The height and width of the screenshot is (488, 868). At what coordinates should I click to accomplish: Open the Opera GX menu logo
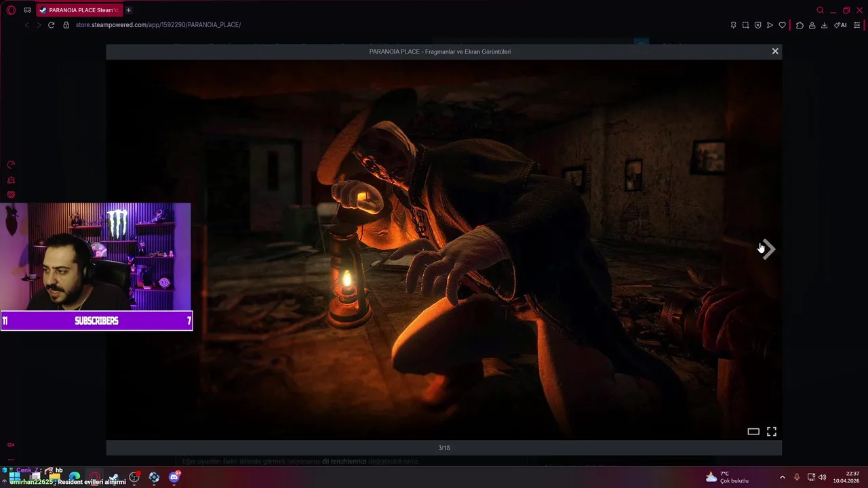pyautogui.click(x=11, y=10)
